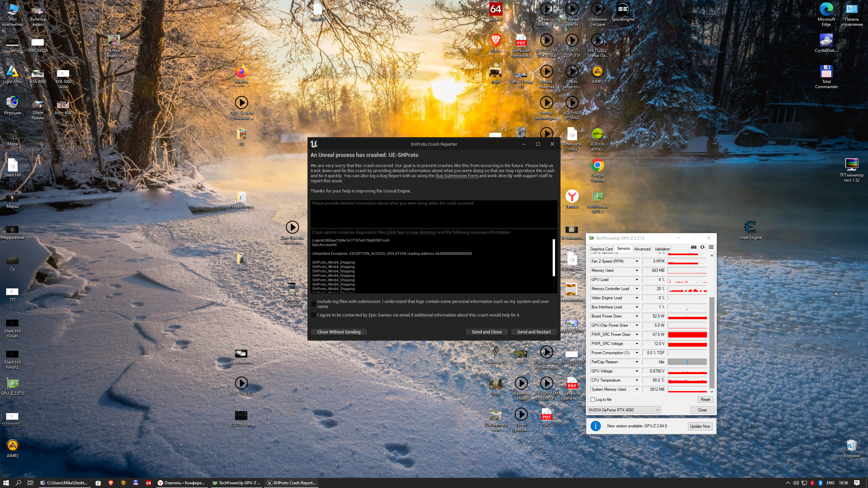The height and width of the screenshot is (488, 868).
Task: Expand the GPU Load sensor dropdown
Action: 637,280
